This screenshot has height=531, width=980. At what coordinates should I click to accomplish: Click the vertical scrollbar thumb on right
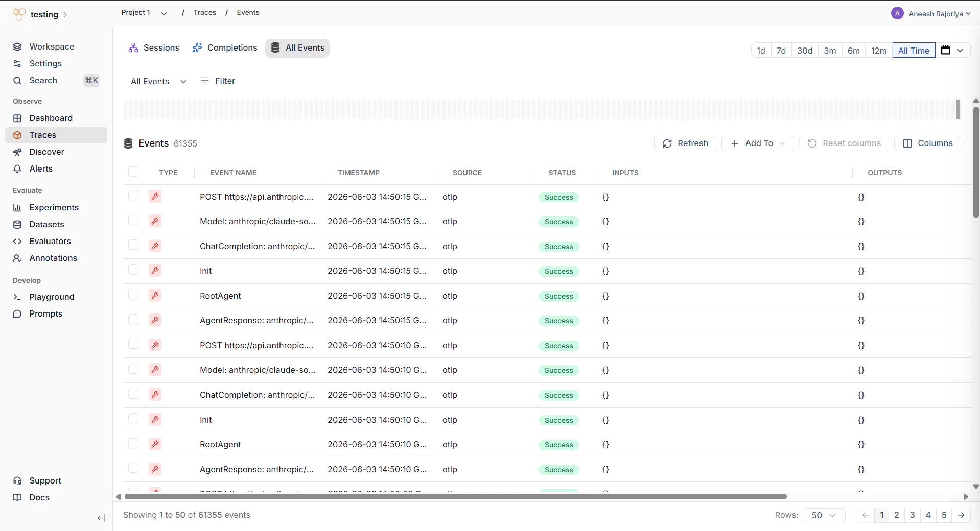(x=976, y=162)
